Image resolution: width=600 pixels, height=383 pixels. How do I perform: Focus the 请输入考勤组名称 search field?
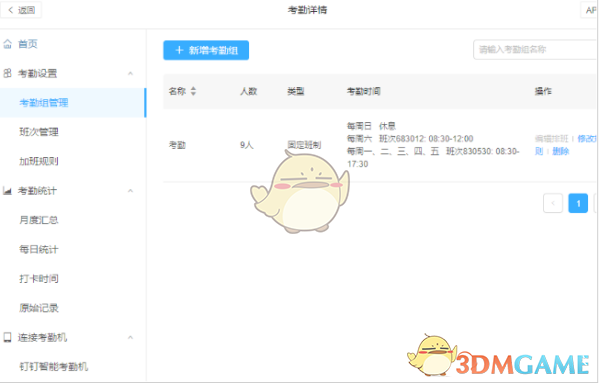point(535,49)
